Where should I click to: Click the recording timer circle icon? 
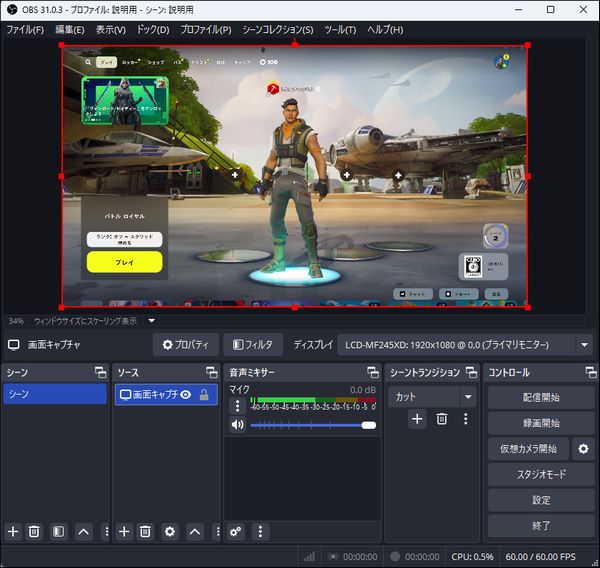click(x=395, y=557)
